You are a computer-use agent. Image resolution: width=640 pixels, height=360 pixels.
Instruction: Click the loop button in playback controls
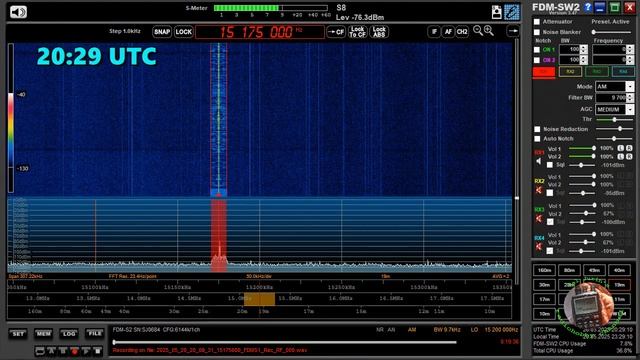40,351
